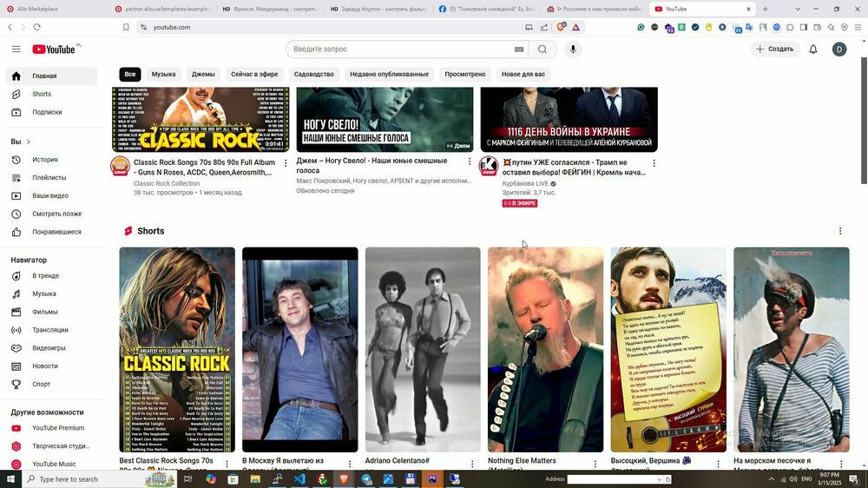868x488 pixels.
Task: Open Shorts section more options menu
Action: [839, 231]
